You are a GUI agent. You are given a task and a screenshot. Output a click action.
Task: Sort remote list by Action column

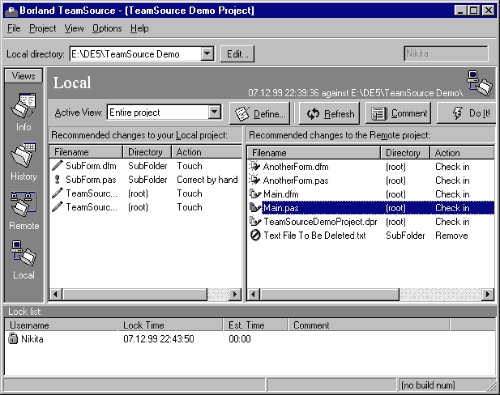coord(462,153)
